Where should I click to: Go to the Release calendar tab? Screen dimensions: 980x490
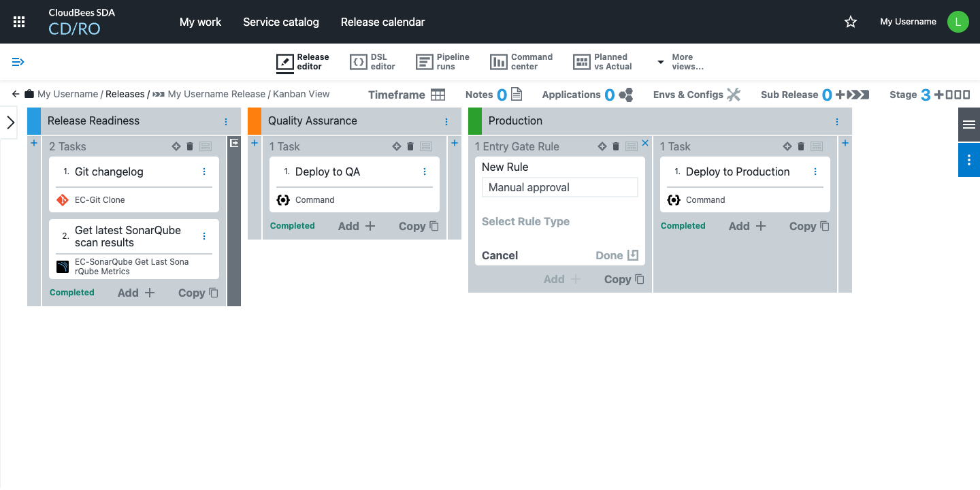click(382, 22)
